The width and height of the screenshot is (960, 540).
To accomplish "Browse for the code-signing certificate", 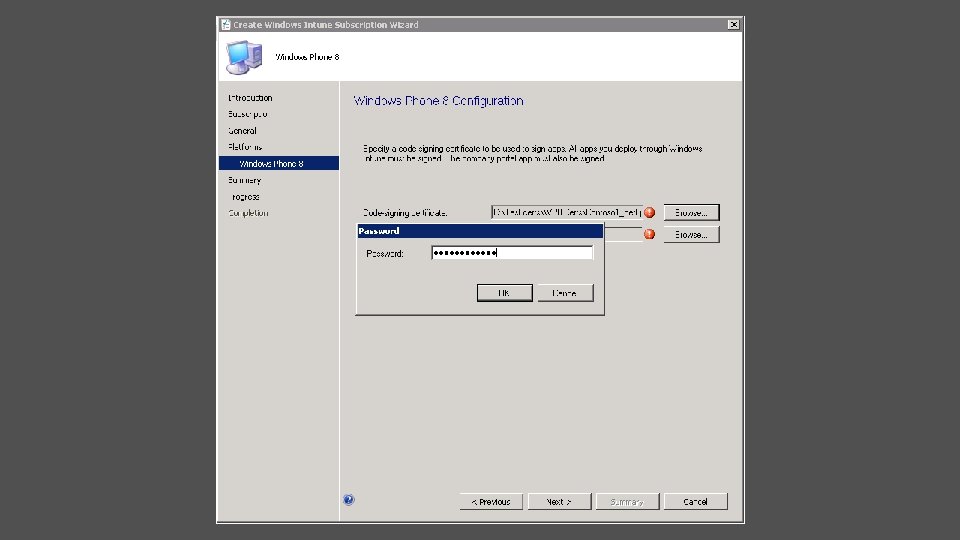I will click(x=691, y=212).
